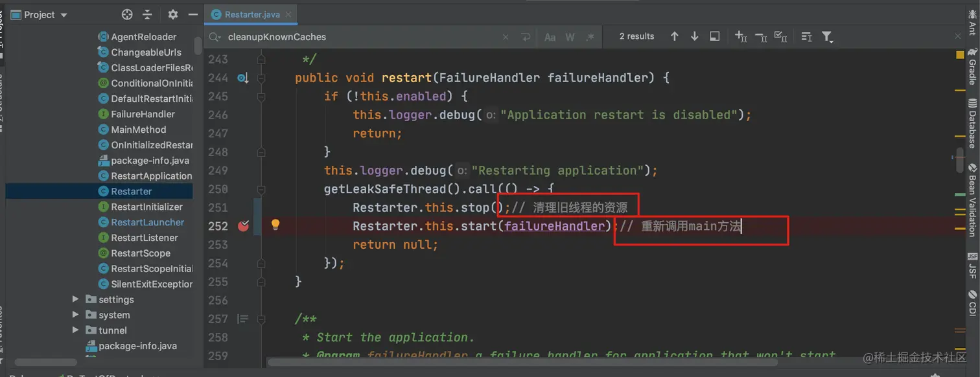Click the intention light bulb icon
The image size is (980, 377).
pos(275,225)
